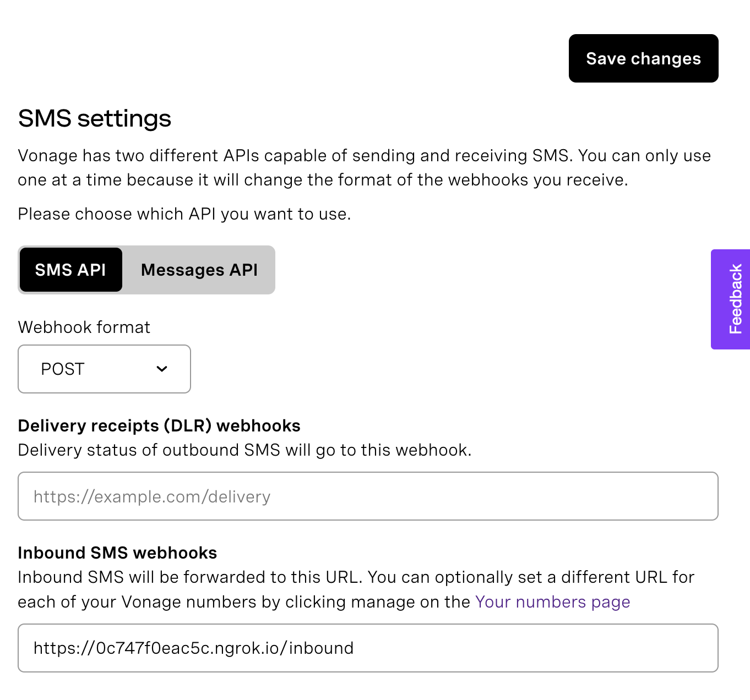Click the SMS settings heading
Screen dimensions: 750x700
coord(95,118)
